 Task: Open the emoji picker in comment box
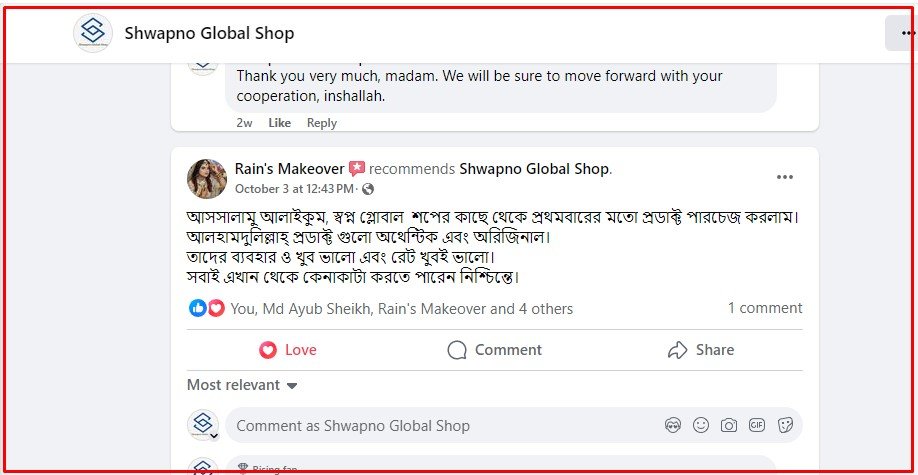tap(701, 426)
